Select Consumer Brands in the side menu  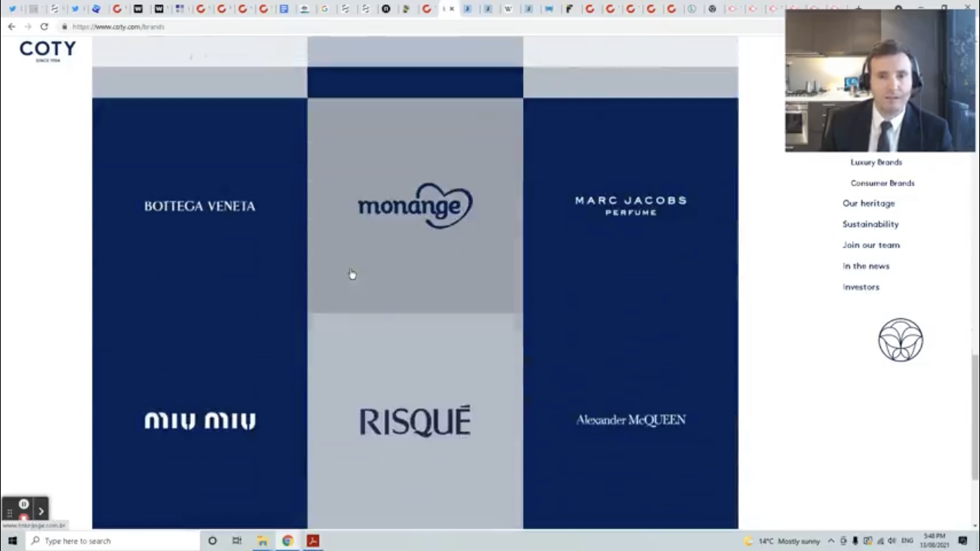(882, 183)
